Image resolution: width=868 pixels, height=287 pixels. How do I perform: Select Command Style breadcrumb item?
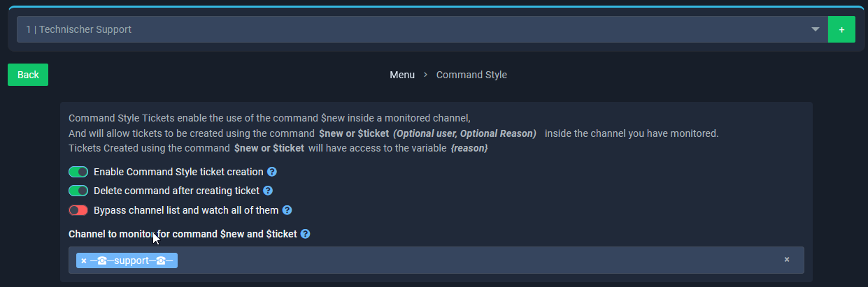[471, 75]
